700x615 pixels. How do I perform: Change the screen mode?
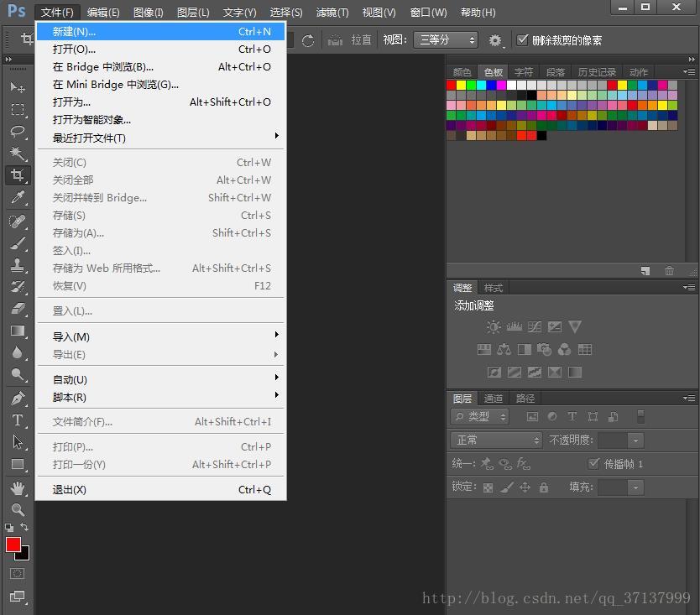pos(18,597)
